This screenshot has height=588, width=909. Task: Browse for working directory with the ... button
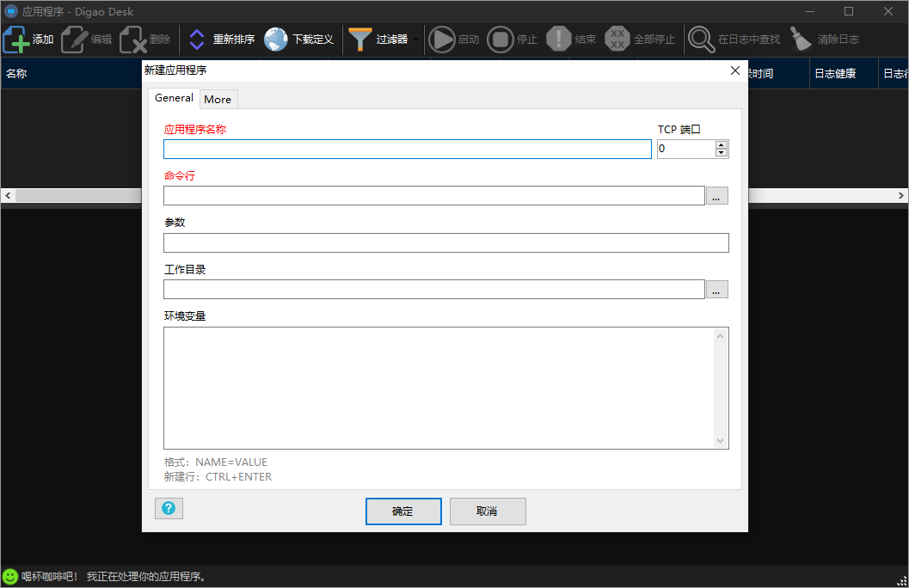[x=717, y=289]
